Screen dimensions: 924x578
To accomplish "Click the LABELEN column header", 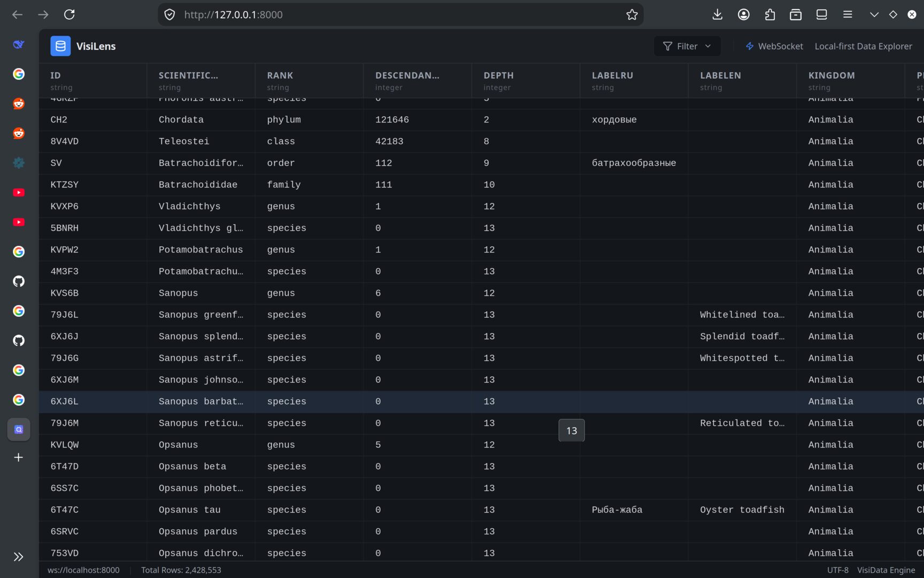I will click(x=742, y=80).
